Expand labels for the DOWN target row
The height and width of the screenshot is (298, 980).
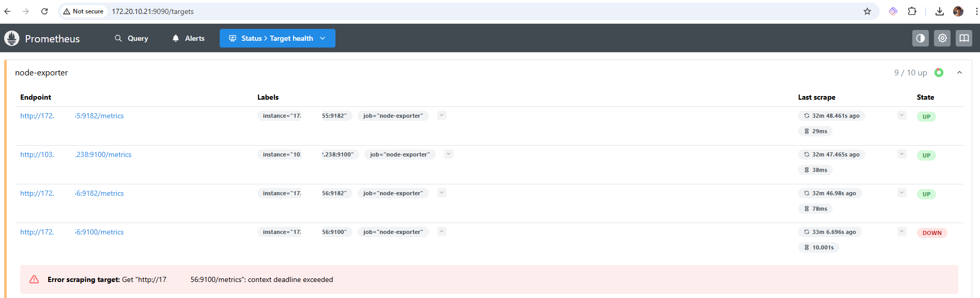coord(442,231)
